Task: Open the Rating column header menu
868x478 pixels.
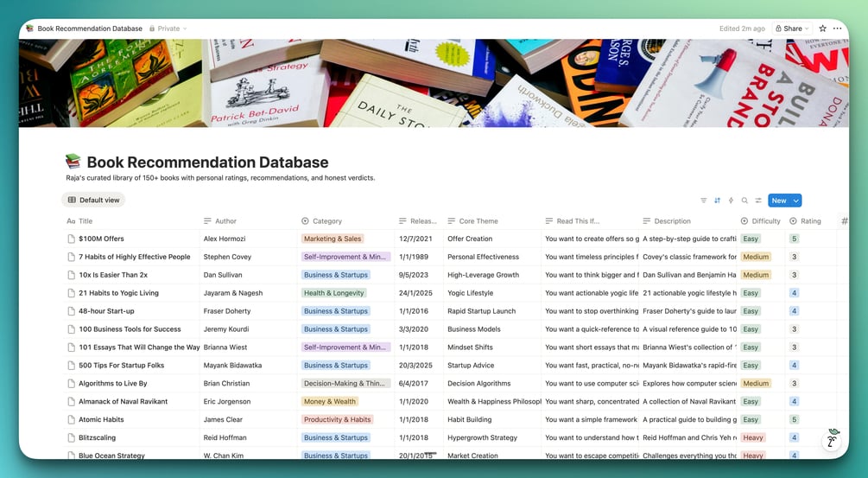Action: pos(806,221)
